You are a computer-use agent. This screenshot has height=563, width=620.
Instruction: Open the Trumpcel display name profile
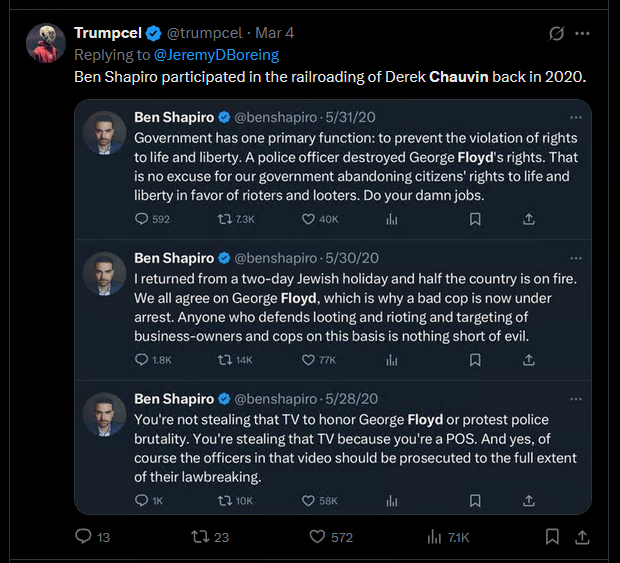pyautogui.click(x=108, y=33)
